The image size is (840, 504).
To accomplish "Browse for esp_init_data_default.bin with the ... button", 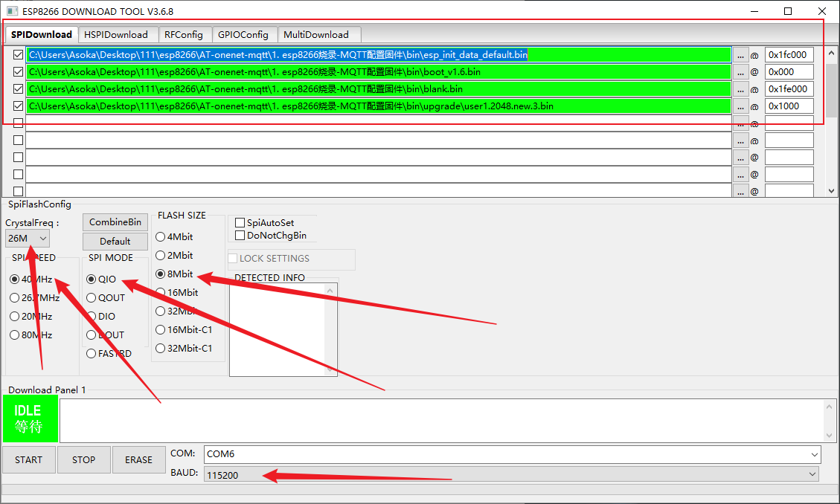I will [740, 55].
